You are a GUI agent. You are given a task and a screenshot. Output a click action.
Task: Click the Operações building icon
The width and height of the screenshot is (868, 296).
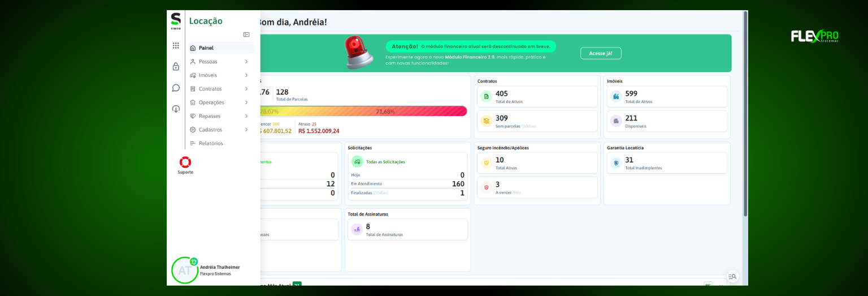point(193,102)
